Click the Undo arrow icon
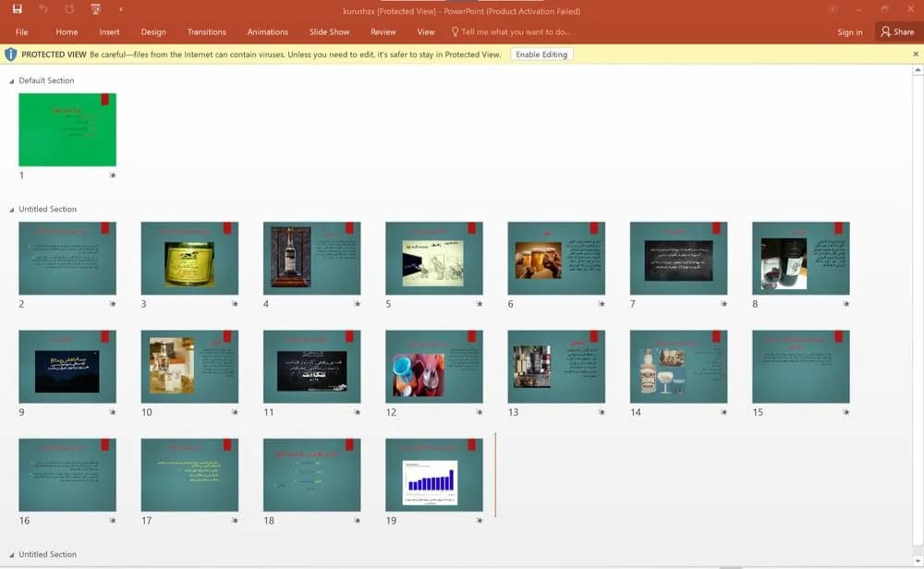Image resolution: width=924 pixels, height=569 pixels. [x=43, y=9]
